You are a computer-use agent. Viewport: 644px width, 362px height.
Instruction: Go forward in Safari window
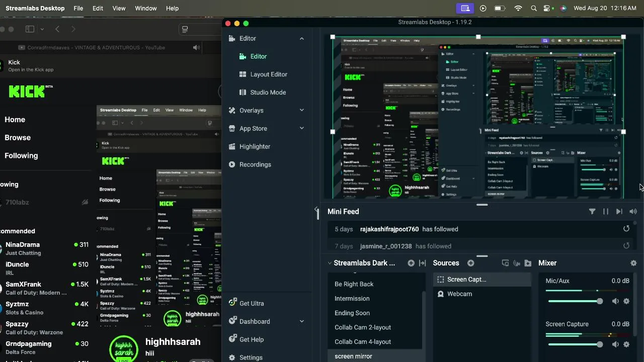(x=73, y=29)
